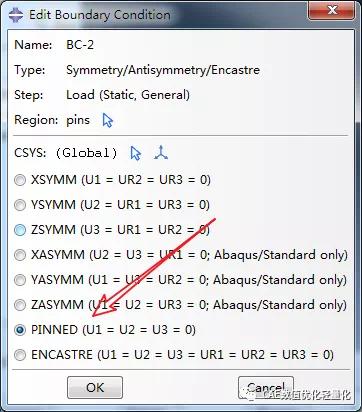Screen dimensions: 362x412
Task: Choose the ZASYMM boundary condition option
Action: 20,305
